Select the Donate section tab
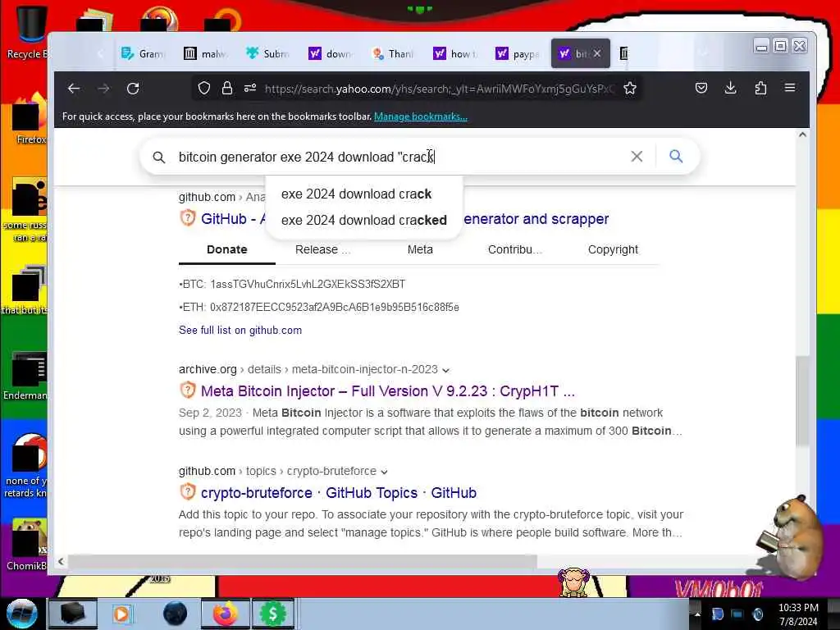The height and width of the screenshot is (630, 840). (227, 249)
